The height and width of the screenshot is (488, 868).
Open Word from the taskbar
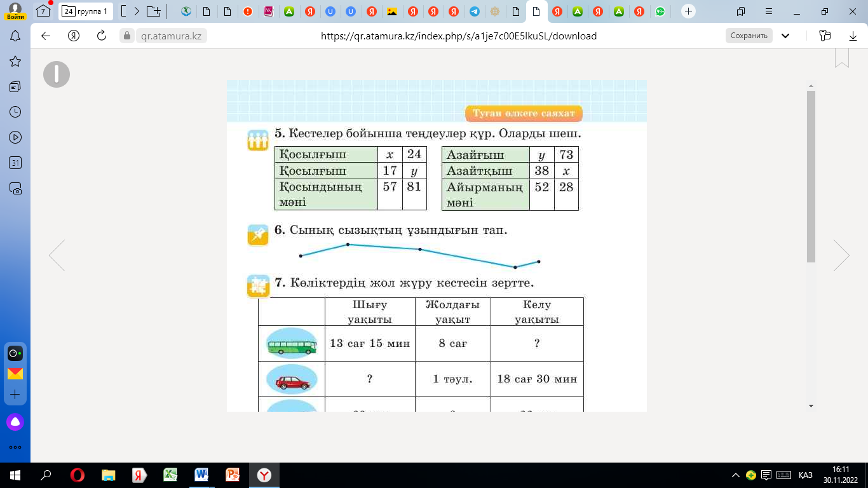click(201, 475)
